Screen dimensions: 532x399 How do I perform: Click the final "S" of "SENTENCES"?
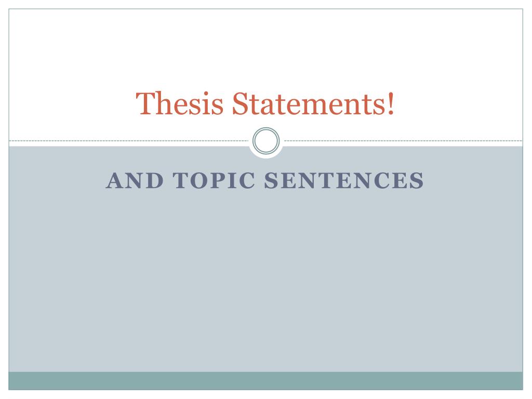[x=417, y=180]
